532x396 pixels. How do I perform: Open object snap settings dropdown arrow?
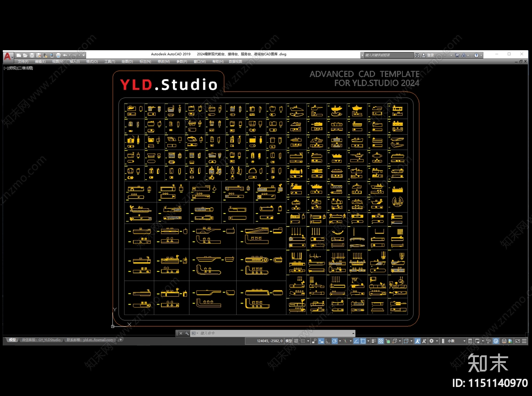(368, 341)
